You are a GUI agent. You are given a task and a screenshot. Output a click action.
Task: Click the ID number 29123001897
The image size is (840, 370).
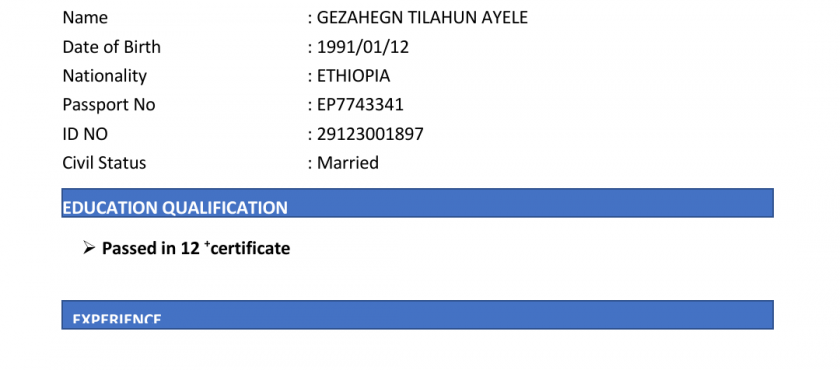pos(370,134)
